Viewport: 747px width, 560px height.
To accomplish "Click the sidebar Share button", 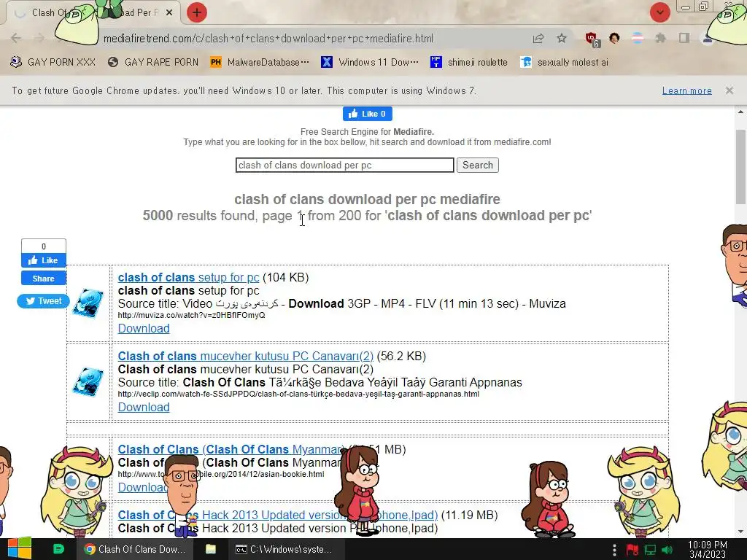I will (x=43, y=279).
